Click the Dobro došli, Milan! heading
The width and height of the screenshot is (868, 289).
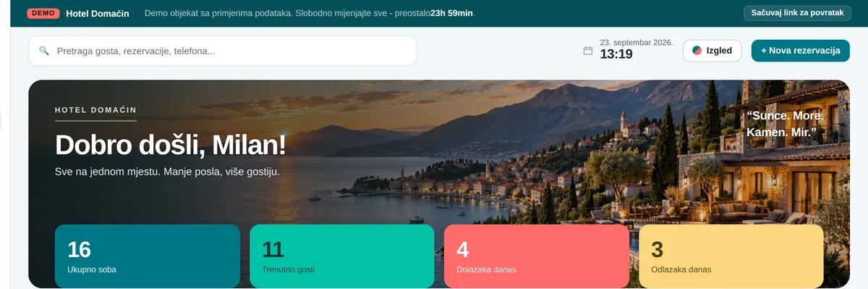coord(171,145)
